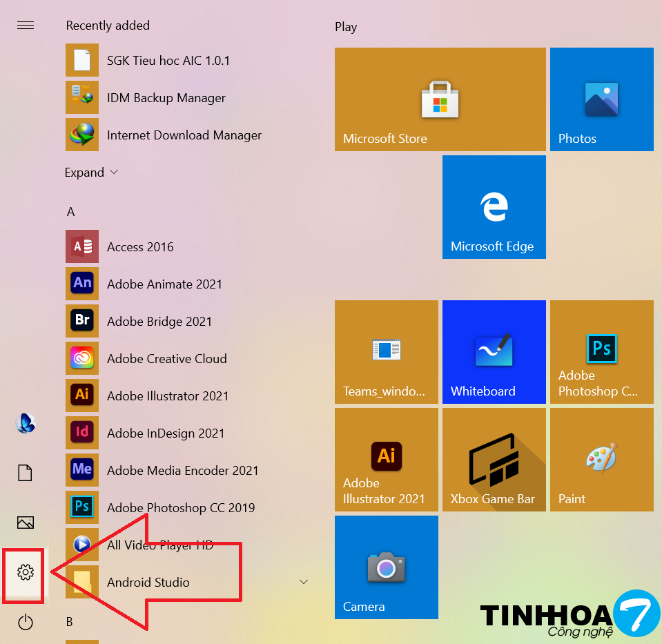
Task: Open the Documents icon in sidebar
Action: click(26, 473)
